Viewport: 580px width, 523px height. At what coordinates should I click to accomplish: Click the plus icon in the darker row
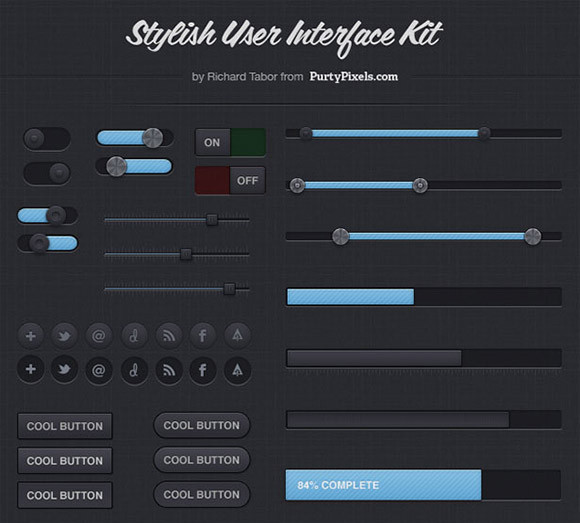tap(31, 369)
